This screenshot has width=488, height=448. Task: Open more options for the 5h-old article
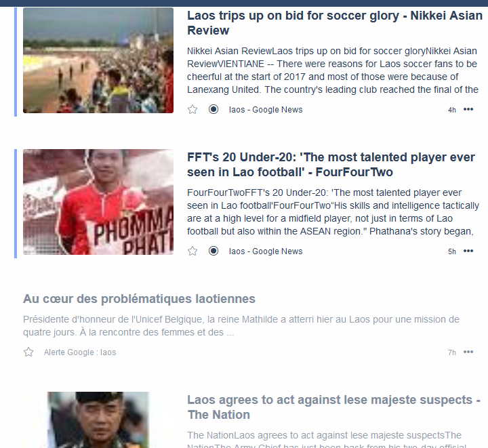coord(468,251)
